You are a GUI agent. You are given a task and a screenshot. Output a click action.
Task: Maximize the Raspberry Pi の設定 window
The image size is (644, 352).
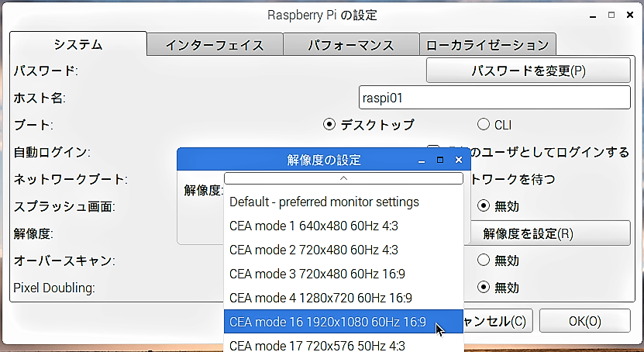click(611, 15)
